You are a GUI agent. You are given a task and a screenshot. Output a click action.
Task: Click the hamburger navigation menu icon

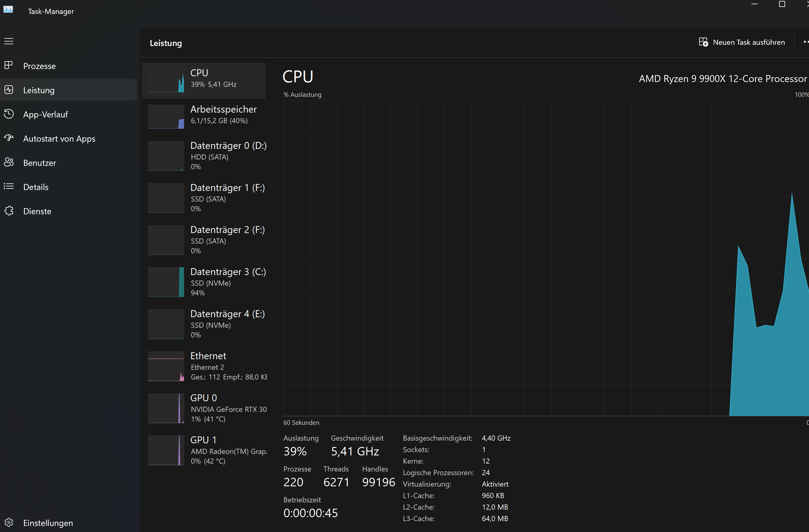[x=9, y=41]
